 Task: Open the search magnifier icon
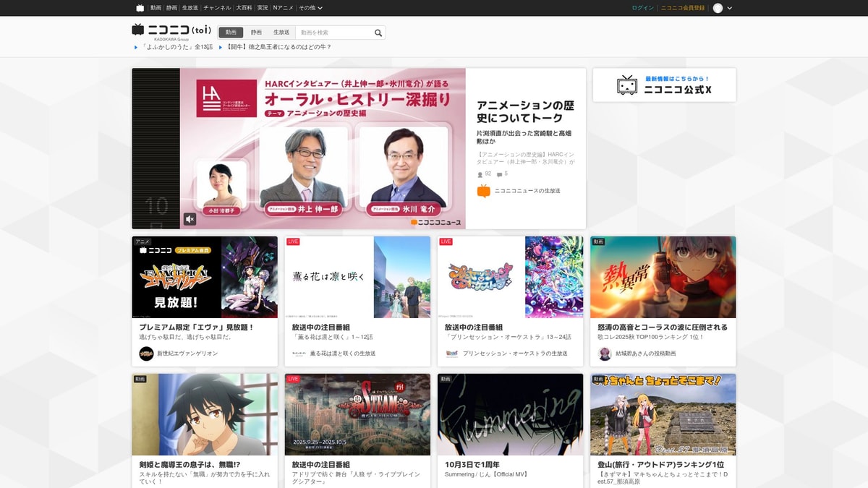pos(378,32)
